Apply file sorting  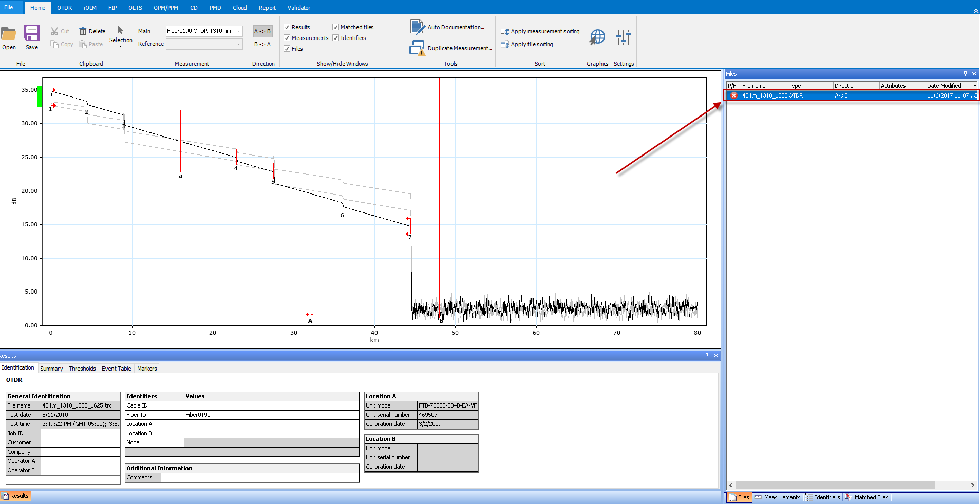pos(527,44)
